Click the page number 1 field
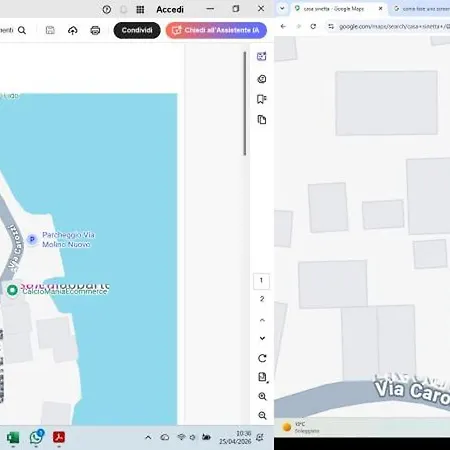 (261, 281)
